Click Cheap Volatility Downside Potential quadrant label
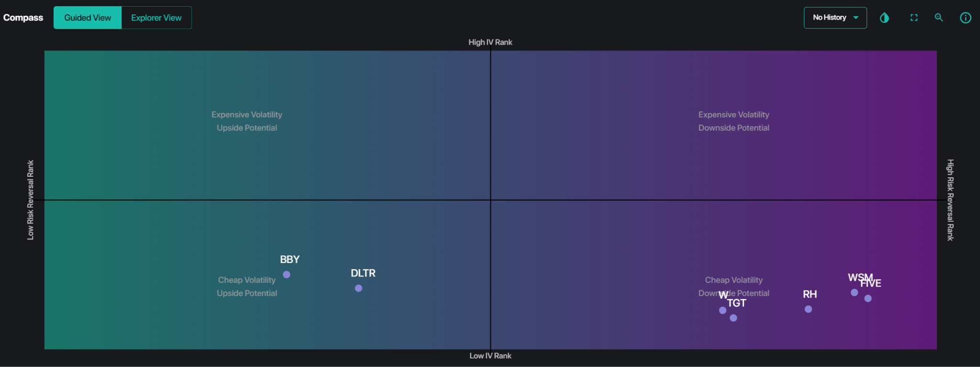Viewport: 980px width, 367px height. click(x=734, y=287)
